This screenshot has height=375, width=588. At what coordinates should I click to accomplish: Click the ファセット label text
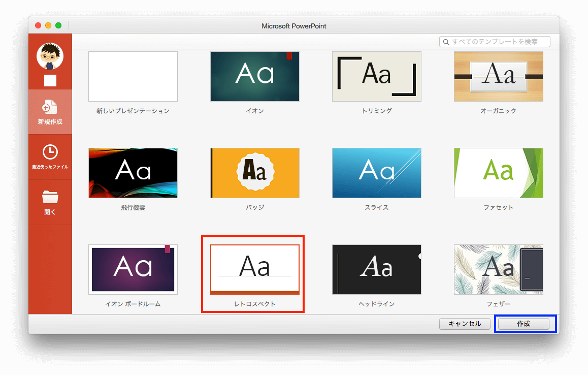[x=498, y=207]
